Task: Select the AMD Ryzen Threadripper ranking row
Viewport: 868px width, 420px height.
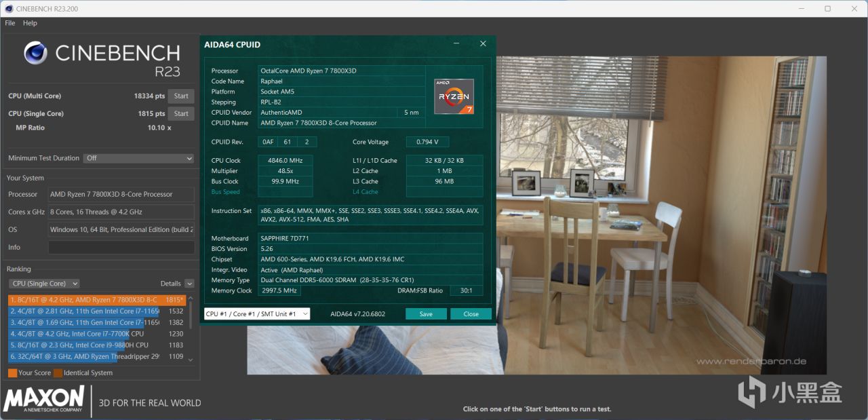Action: tap(97, 356)
